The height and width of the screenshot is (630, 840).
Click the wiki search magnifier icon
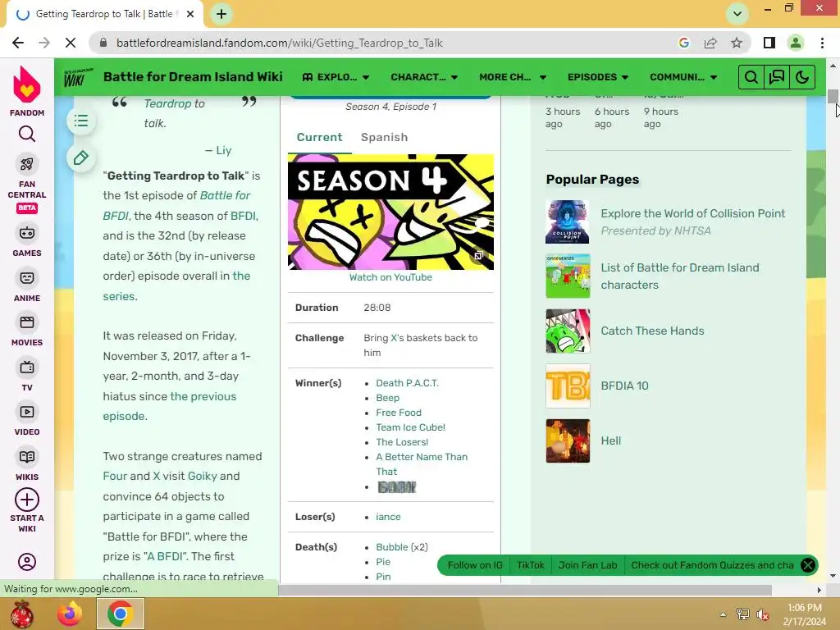751,77
